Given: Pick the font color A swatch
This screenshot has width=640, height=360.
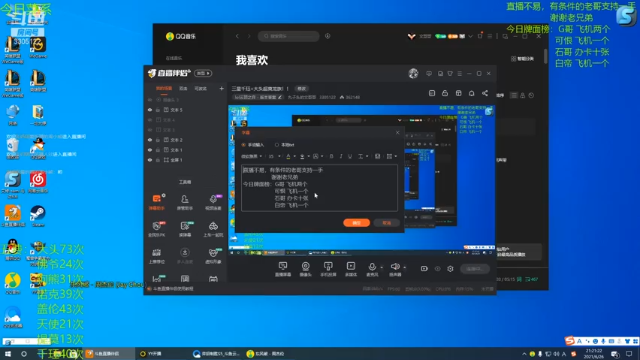Looking at the screenshot, I should 288,156.
